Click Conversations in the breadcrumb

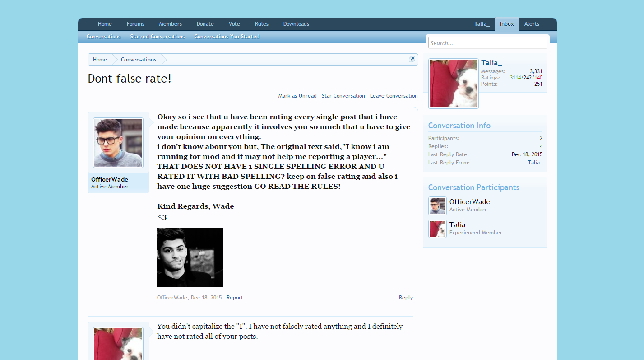[139, 60]
